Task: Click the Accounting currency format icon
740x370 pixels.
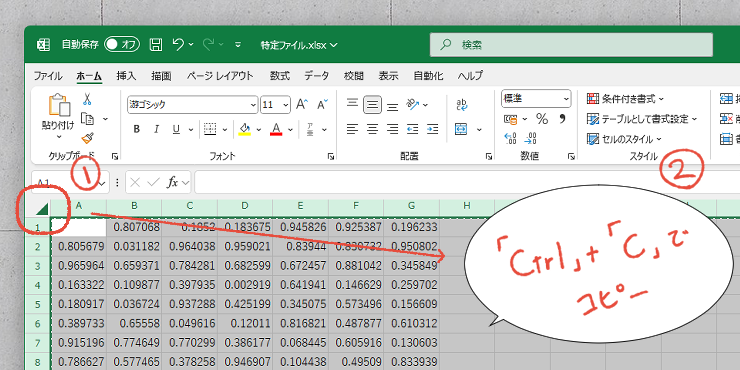Action: 510,119
